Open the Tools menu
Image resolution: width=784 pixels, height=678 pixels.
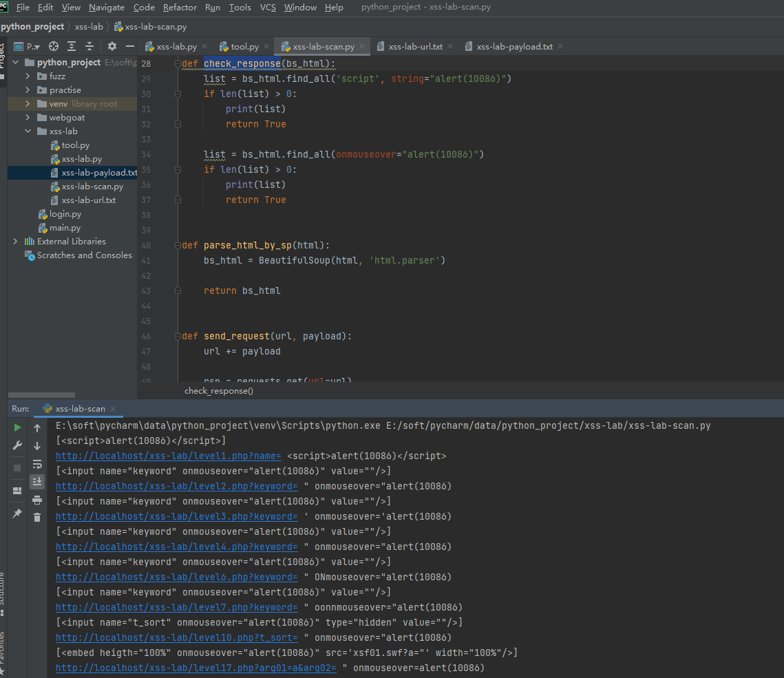pyautogui.click(x=240, y=7)
